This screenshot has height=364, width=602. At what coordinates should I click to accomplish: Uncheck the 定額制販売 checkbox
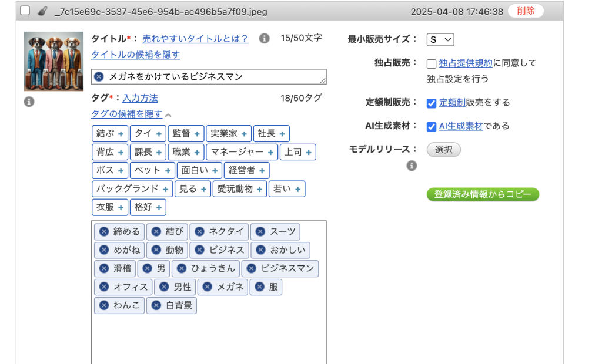pos(432,103)
